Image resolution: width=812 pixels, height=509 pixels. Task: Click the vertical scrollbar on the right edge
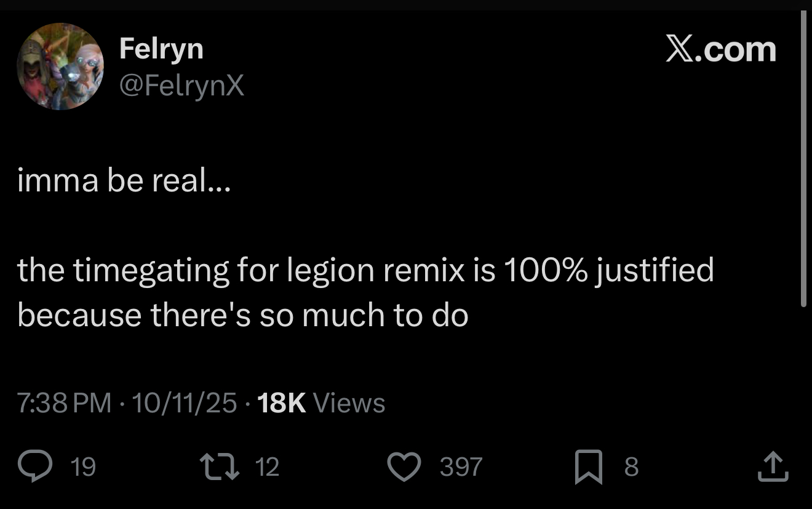pos(803,159)
